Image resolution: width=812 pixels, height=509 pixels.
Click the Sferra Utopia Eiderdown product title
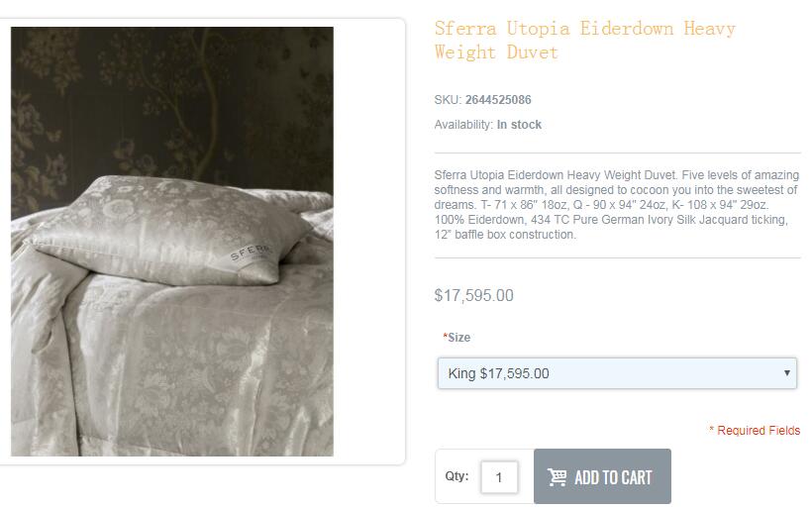(x=584, y=40)
